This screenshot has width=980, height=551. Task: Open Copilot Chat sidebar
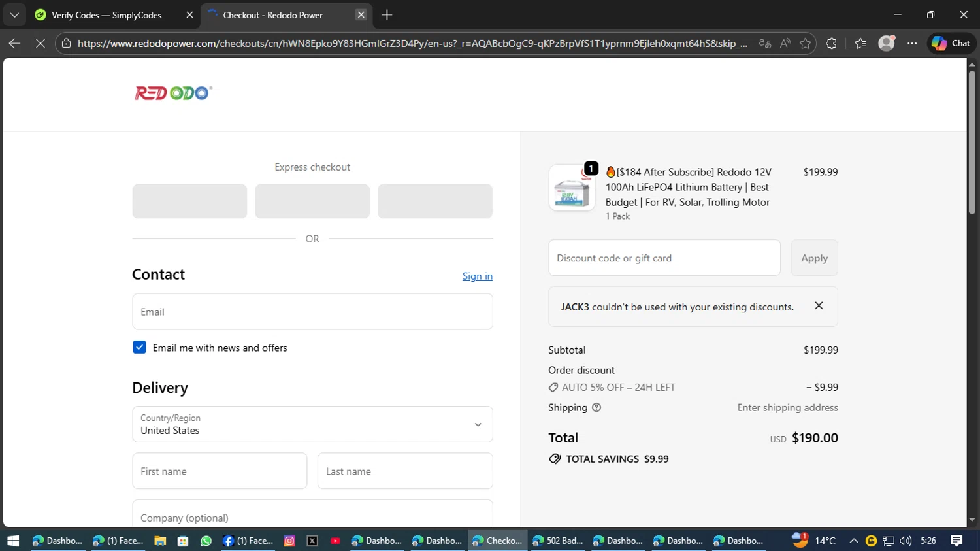point(951,43)
